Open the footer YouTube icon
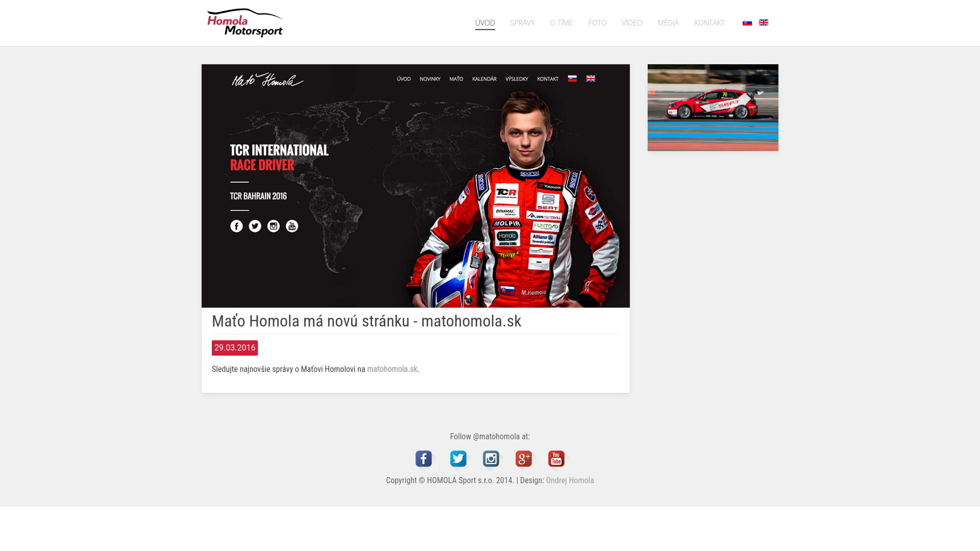Viewport: 980px width, 551px height. [x=556, y=459]
